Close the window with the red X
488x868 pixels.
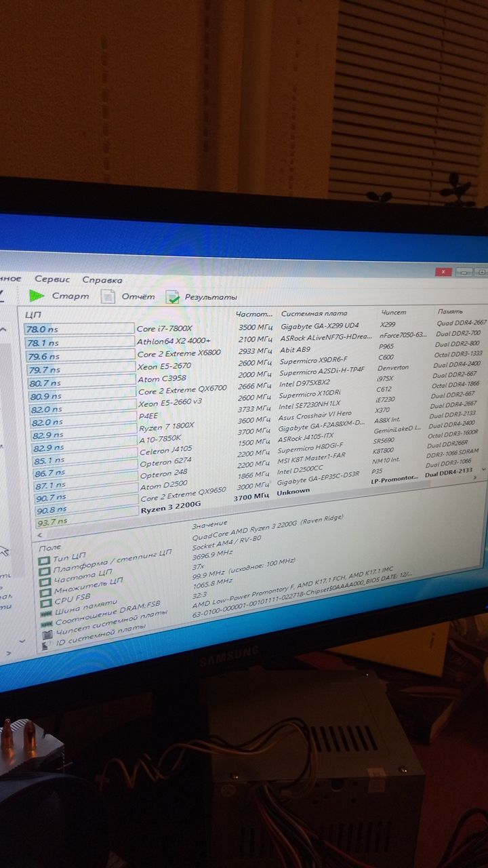(x=444, y=273)
